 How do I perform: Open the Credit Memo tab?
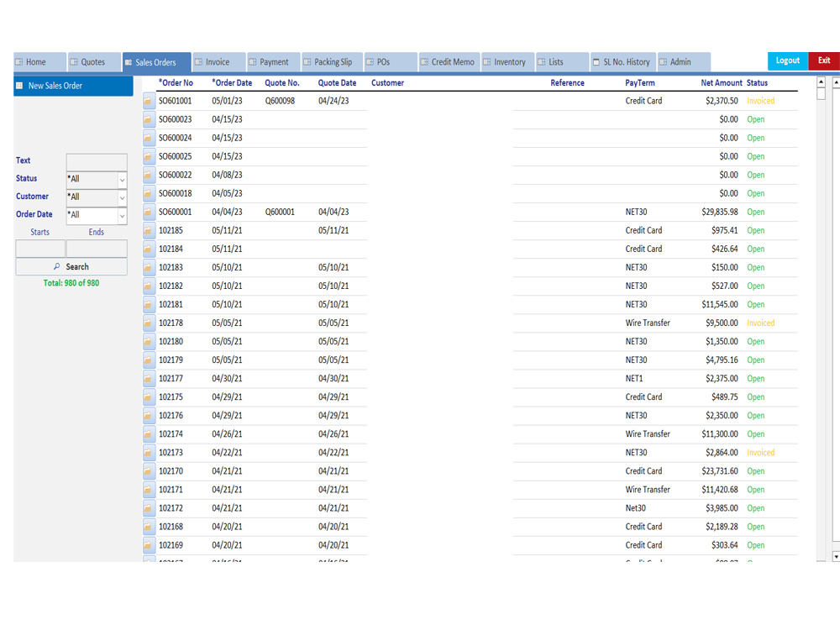click(x=449, y=62)
